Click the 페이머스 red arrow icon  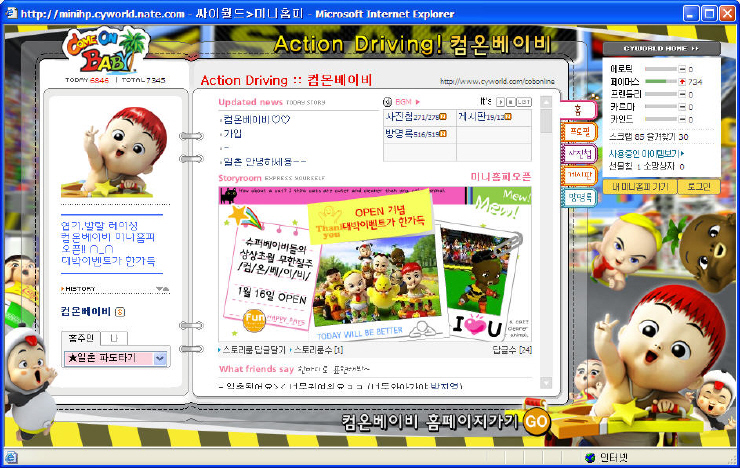(x=682, y=82)
